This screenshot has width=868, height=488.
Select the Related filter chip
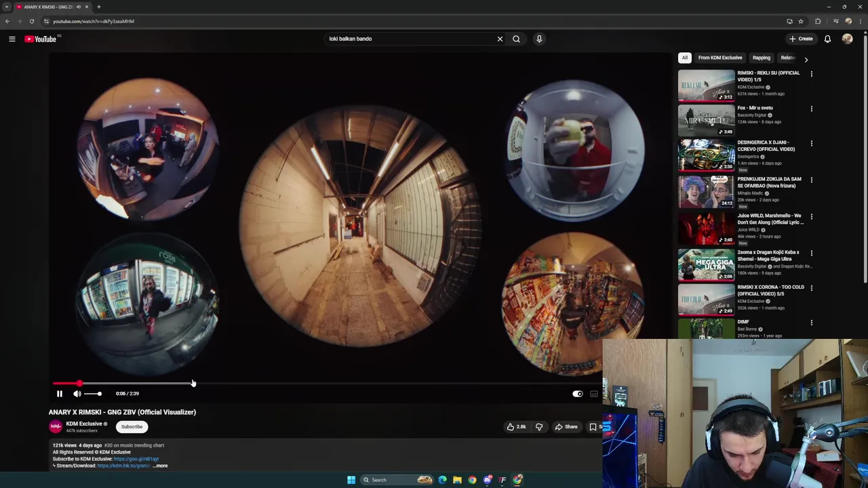pos(787,58)
